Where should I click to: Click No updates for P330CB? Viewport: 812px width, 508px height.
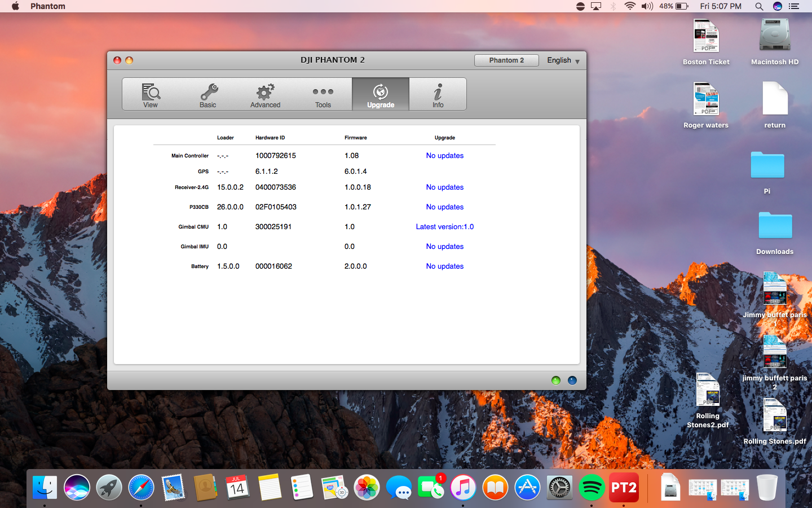click(445, 207)
